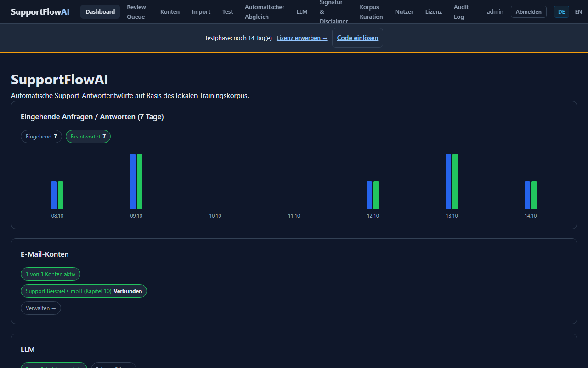
Task: Open the Nutzer page
Action: pyautogui.click(x=404, y=11)
